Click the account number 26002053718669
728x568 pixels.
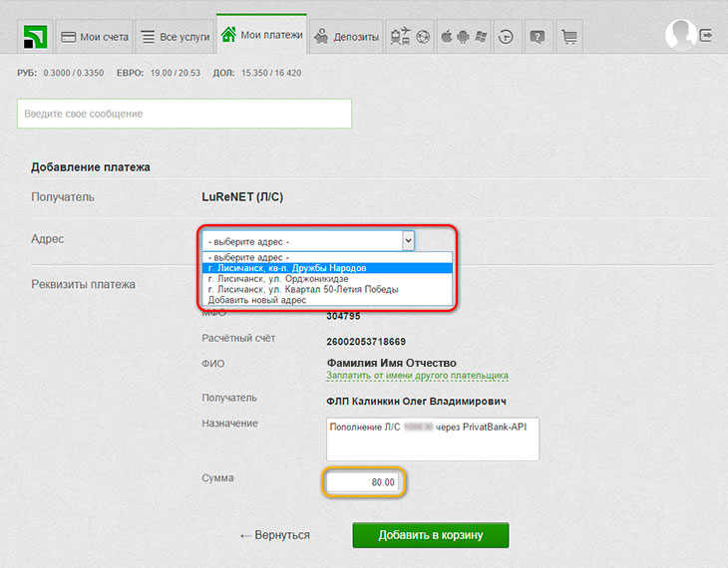[x=366, y=342]
